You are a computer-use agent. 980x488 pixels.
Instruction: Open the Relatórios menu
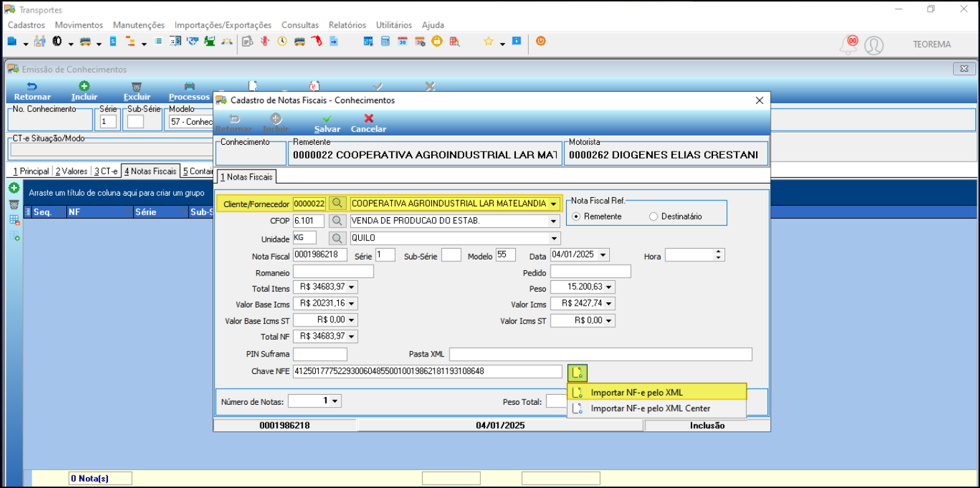tap(347, 25)
